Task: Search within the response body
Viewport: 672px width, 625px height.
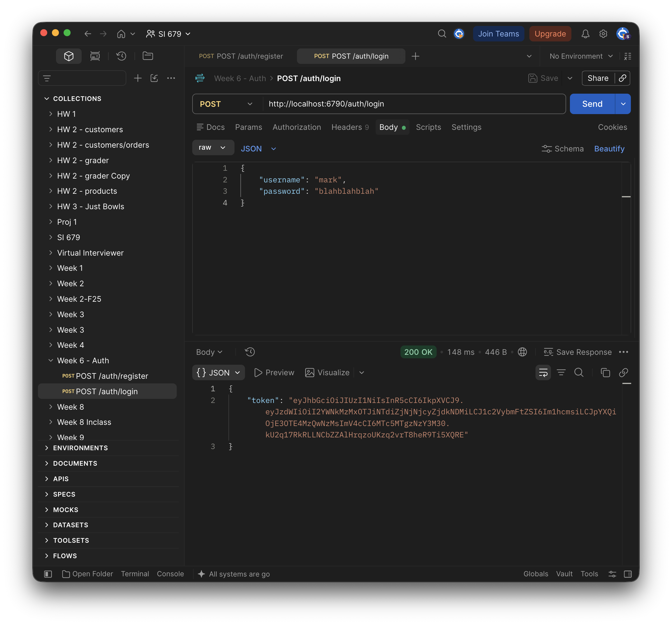Action: (579, 373)
